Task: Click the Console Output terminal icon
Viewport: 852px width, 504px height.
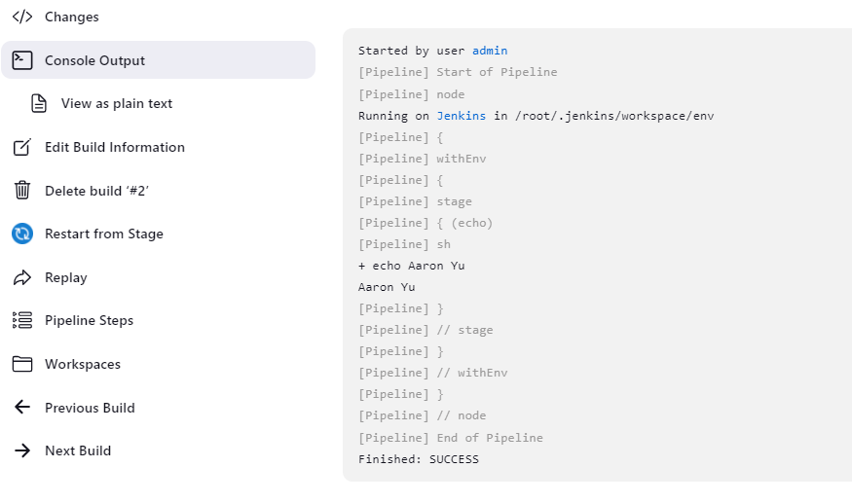Action: (x=21, y=60)
